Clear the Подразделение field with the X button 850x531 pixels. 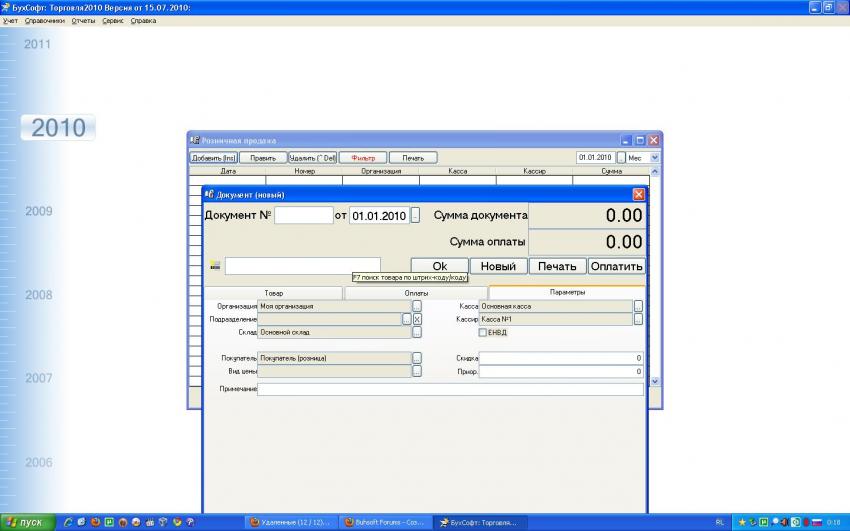pyautogui.click(x=417, y=319)
